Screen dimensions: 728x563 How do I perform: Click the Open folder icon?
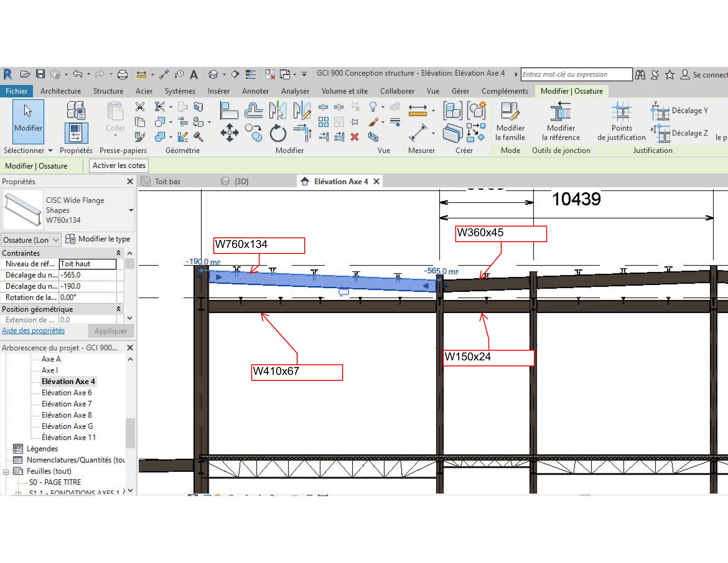pos(25,74)
